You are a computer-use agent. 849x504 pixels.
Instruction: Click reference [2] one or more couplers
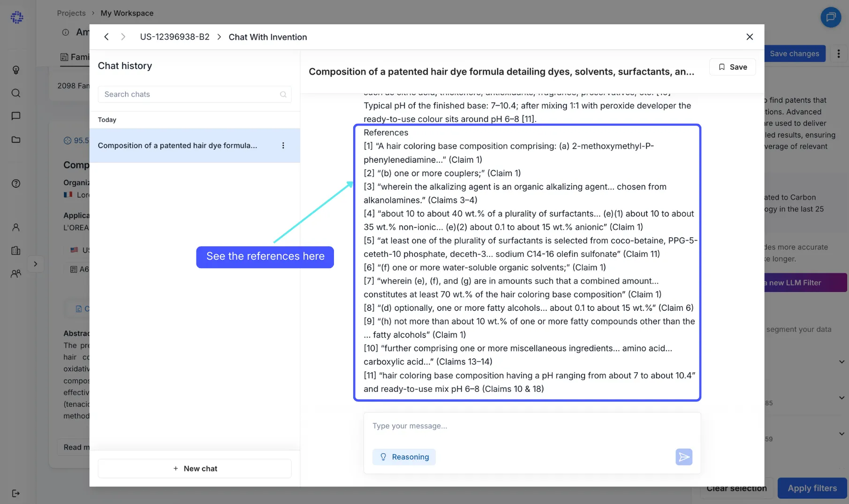[442, 173]
